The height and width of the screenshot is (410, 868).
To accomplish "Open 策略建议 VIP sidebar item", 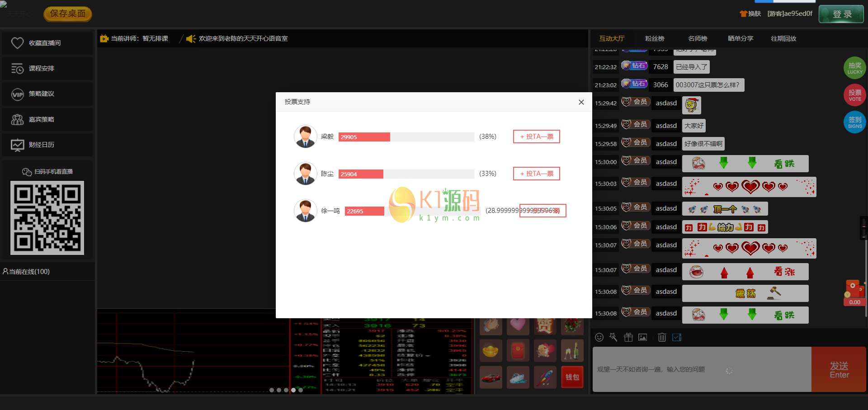I will [47, 94].
